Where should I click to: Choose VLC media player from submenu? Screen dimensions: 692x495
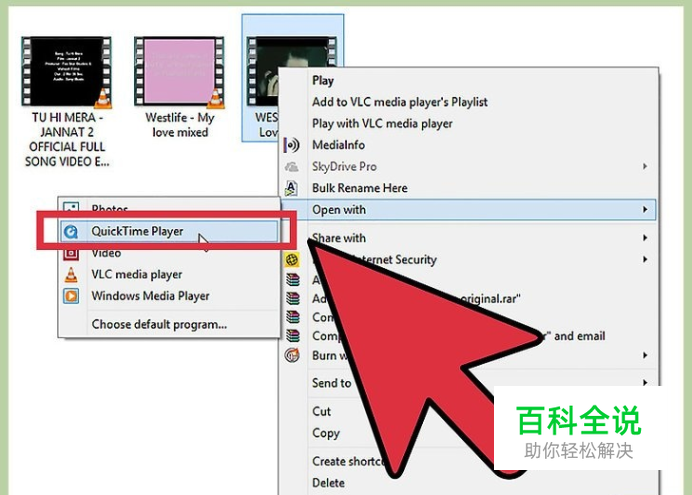(x=136, y=274)
